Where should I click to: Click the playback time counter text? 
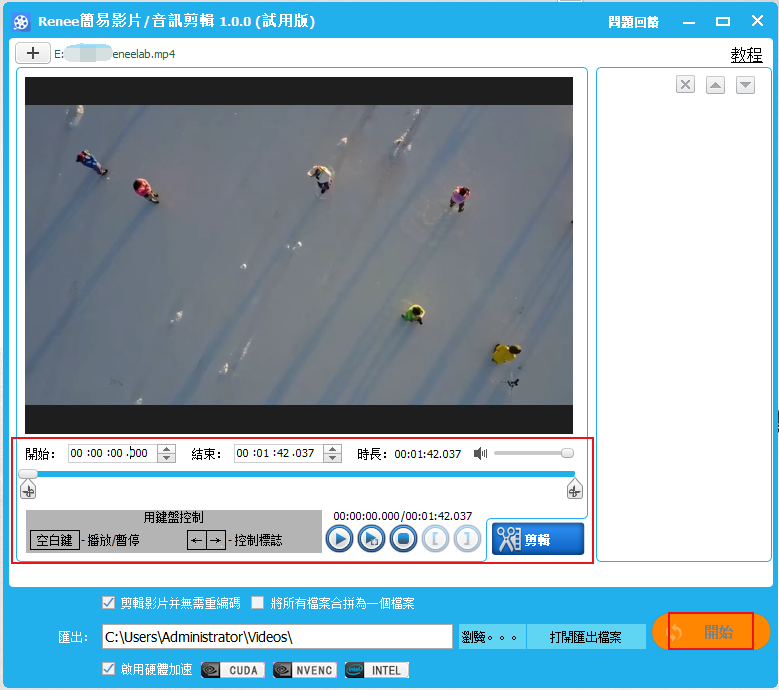[402, 516]
